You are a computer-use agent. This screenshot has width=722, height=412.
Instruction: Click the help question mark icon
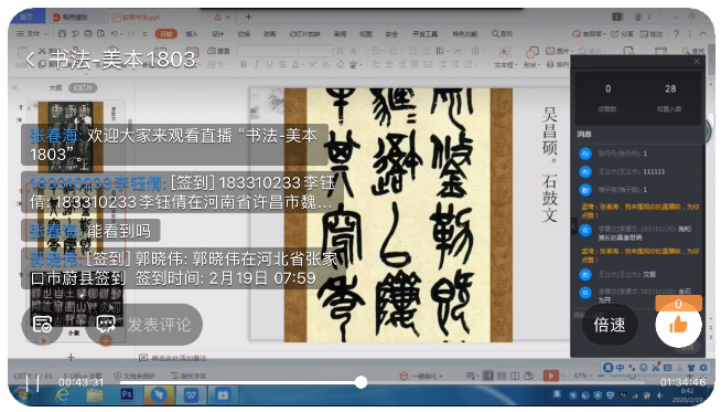676,34
